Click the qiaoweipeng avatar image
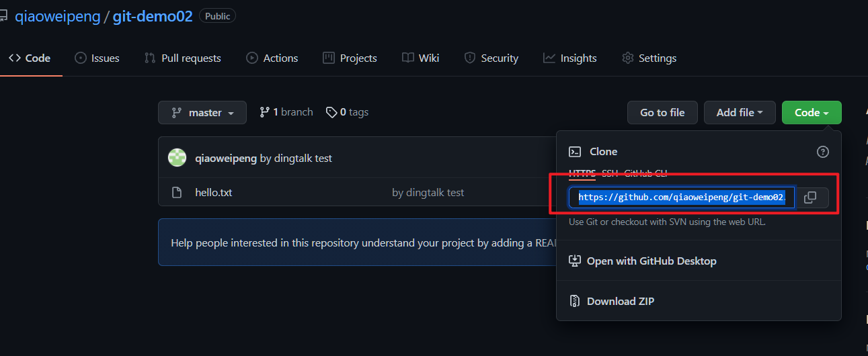The image size is (868, 356). [177, 158]
